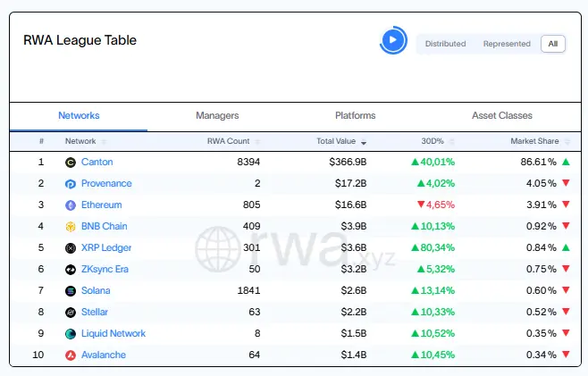
Task: Click the 1841 RWA count cell
Action: tap(248, 290)
